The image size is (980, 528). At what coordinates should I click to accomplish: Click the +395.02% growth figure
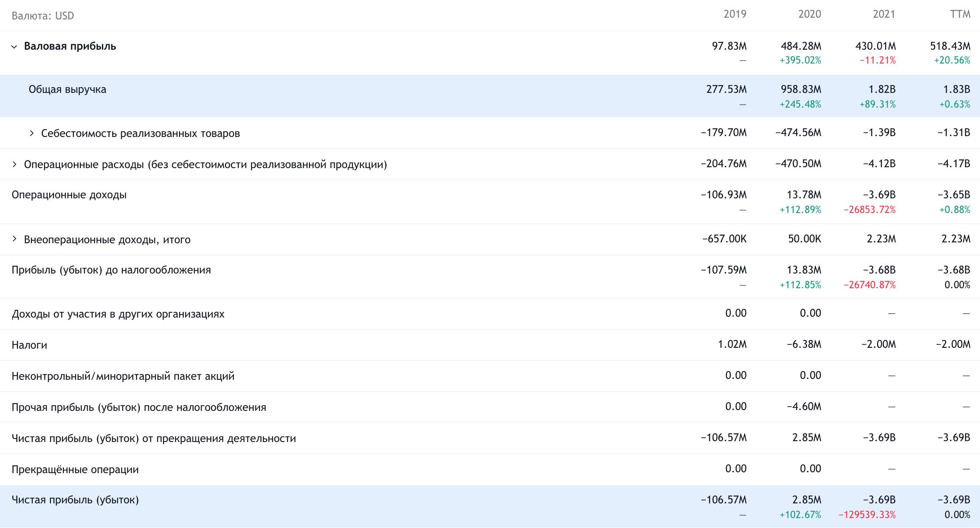800,60
